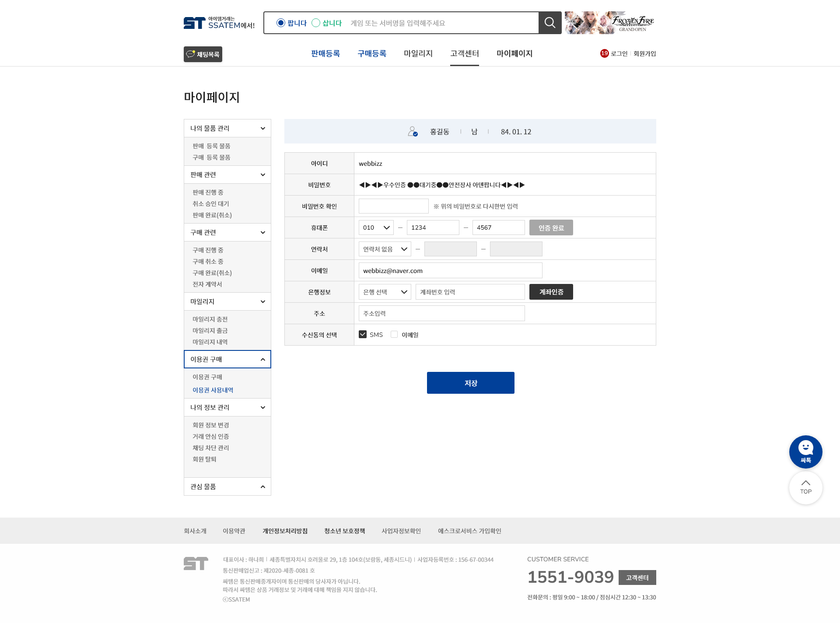The height and width of the screenshot is (623, 840).
Task: Open the 채팅목록 chat list icon
Action: (x=203, y=54)
